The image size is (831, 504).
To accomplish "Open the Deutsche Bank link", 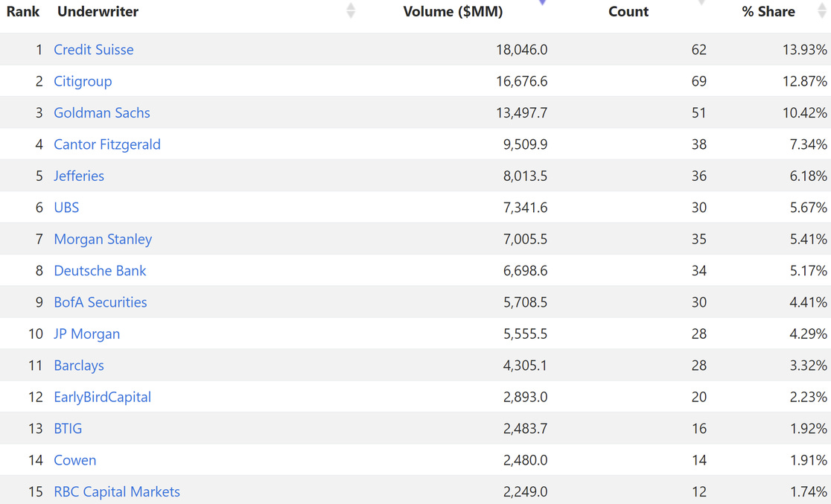I will coord(100,270).
